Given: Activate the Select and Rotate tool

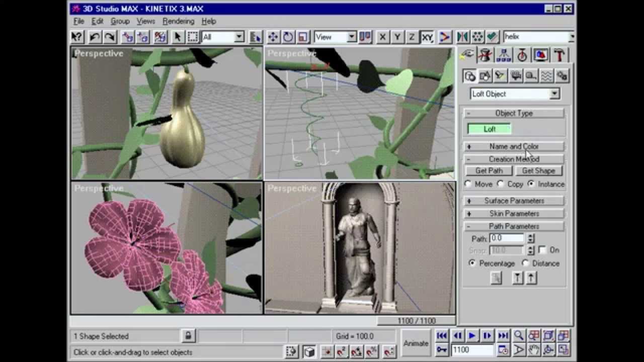Looking at the screenshot, I should point(288,37).
